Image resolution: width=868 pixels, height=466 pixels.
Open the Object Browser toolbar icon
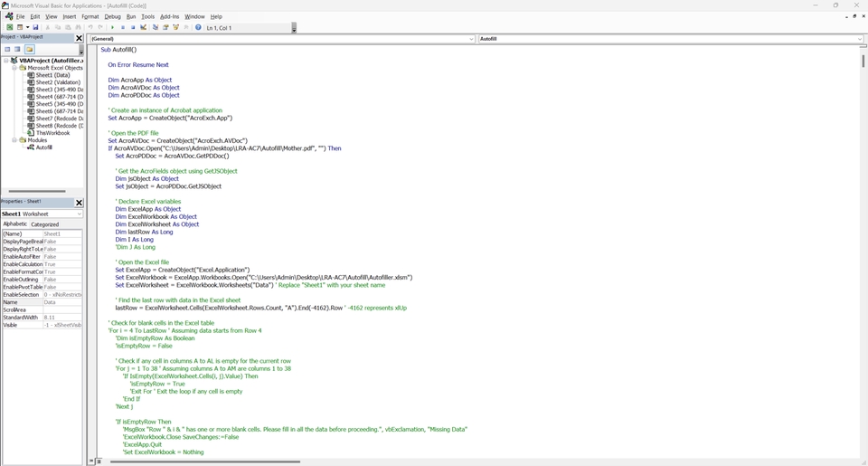[176, 27]
